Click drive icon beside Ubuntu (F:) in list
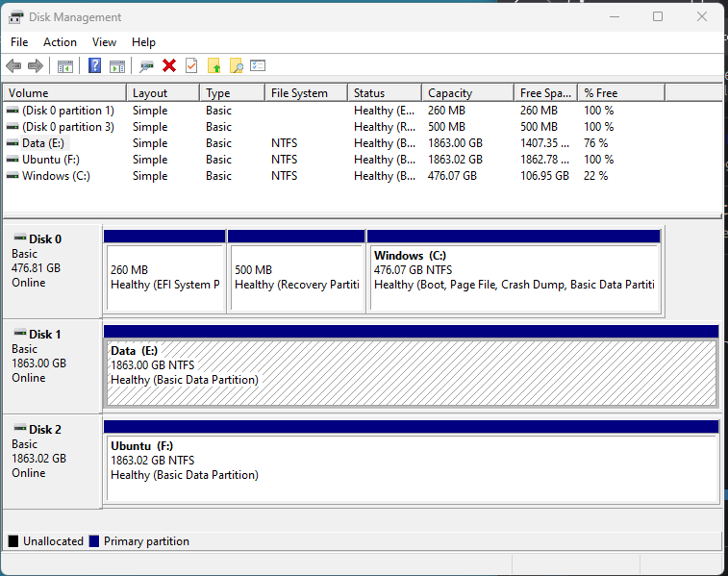This screenshot has width=728, height=576. point(13,160)
